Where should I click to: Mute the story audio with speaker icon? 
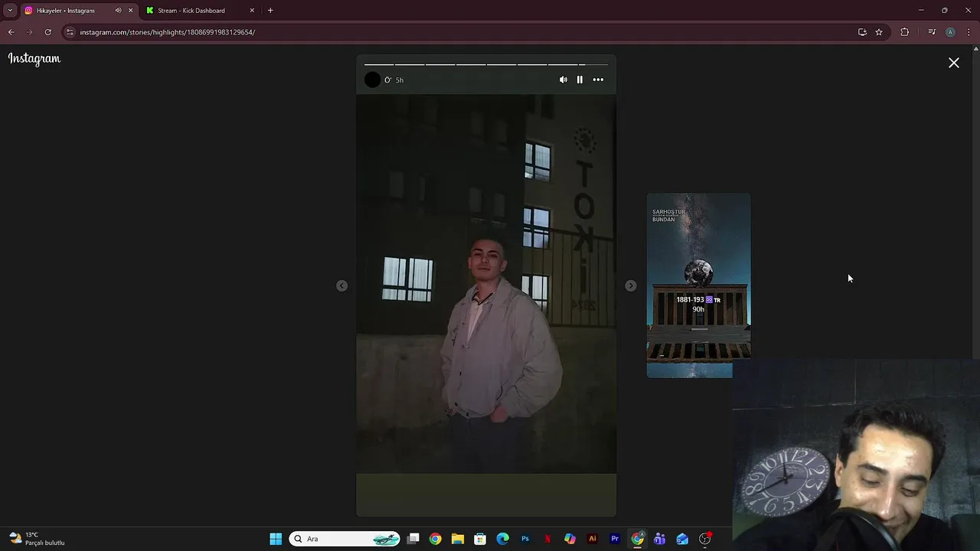[x=563, y=80]
